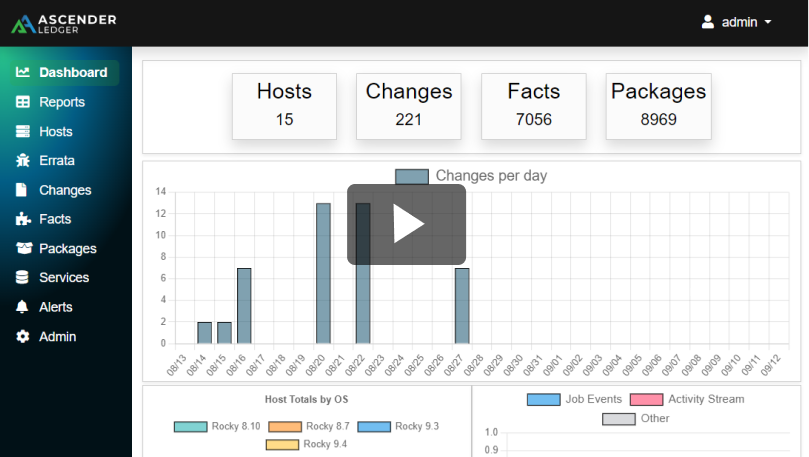Image resolution: width=809 pixels, height=457 pixels.
Task: Click the Packages box icon
Action: [x=24, y=248]
